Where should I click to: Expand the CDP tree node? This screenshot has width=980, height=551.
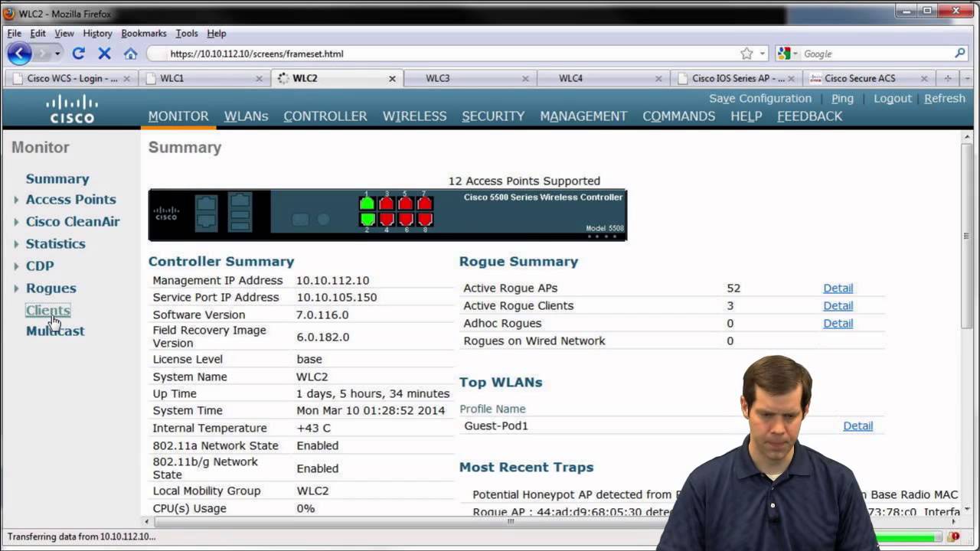(16, 266)
